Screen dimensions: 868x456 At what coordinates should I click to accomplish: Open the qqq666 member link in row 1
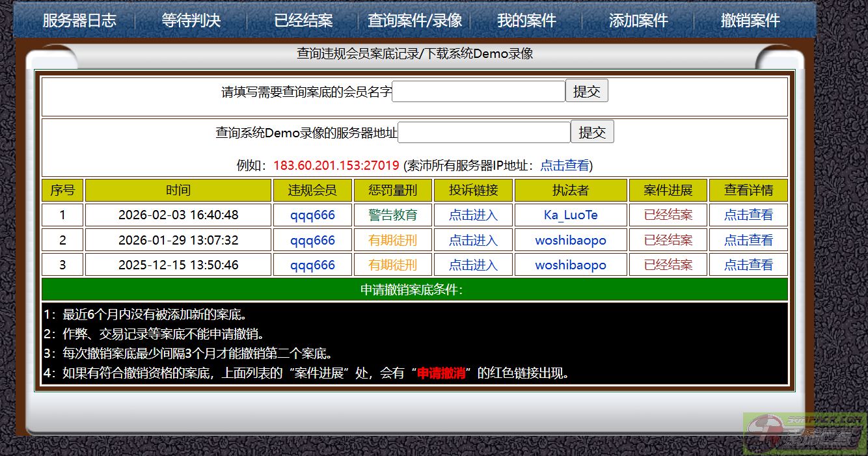[312, 215]
